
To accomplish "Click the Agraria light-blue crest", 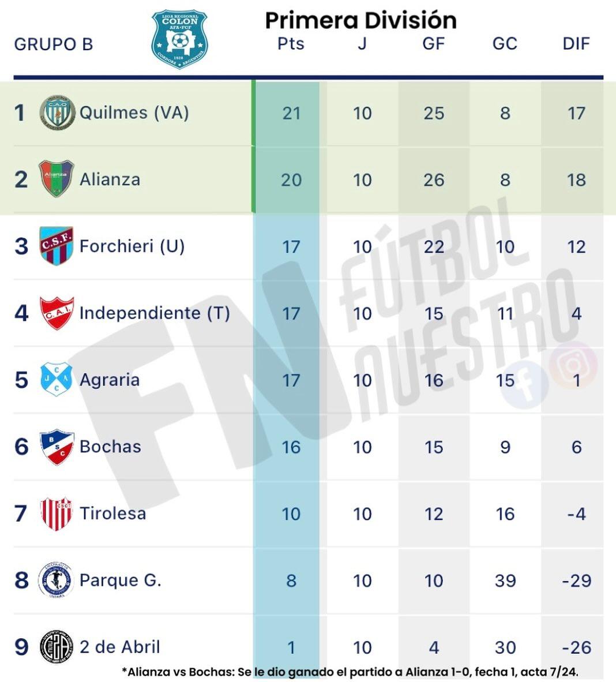I will coord(57,380).
